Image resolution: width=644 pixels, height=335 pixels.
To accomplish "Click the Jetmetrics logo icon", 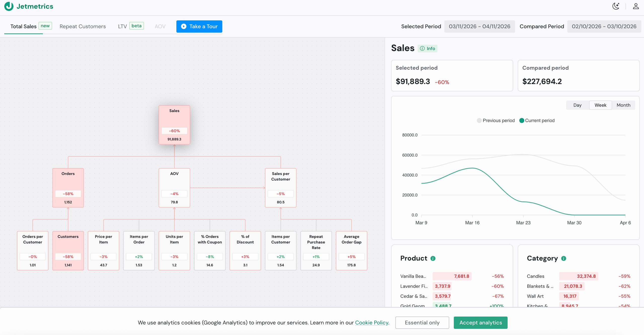I will 9,6.
